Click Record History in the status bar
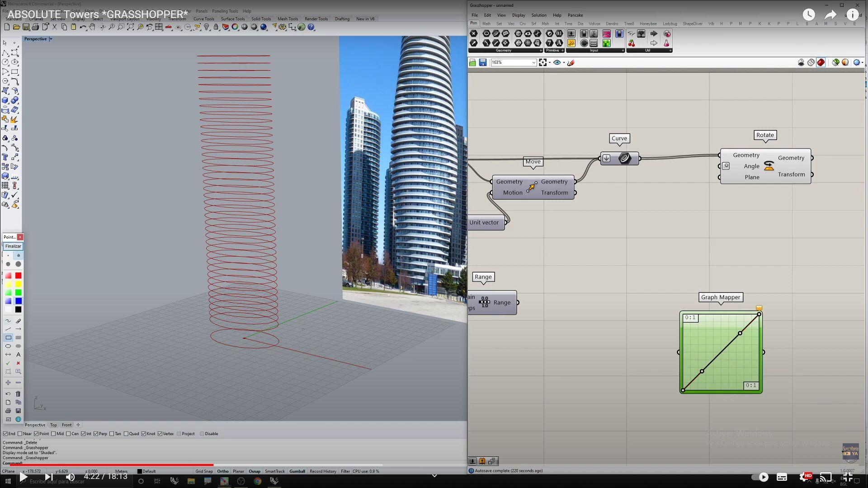The width and height of the screenshot is (868, 488). pyautogui.click(x=323, y=471)
